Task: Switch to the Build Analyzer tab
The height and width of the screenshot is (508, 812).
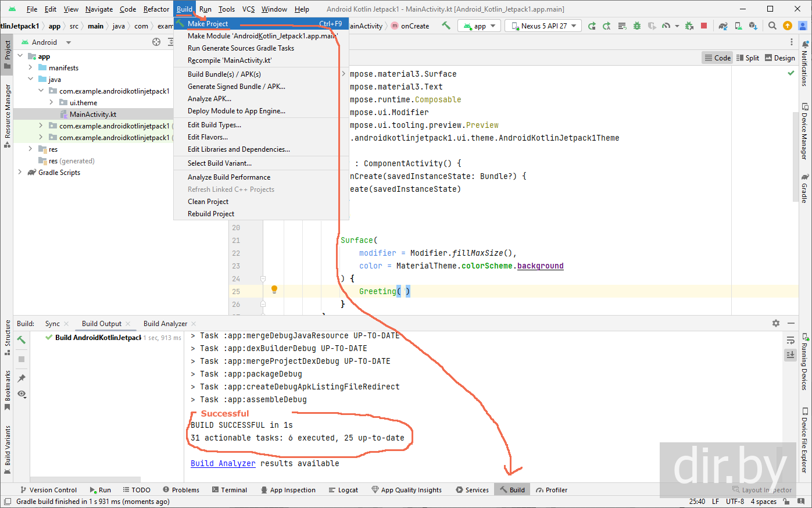Action: click(165, 324)
